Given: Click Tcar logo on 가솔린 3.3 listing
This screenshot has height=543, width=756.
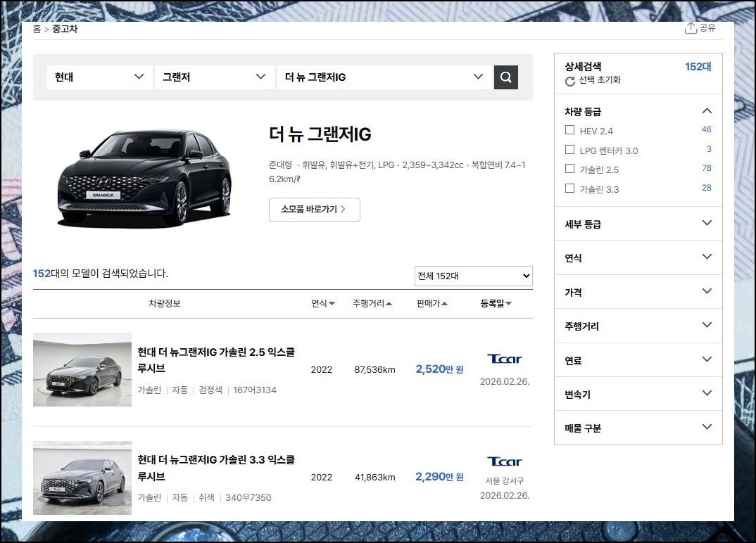Looking at the screenshot, I should [x=504, y=461].
